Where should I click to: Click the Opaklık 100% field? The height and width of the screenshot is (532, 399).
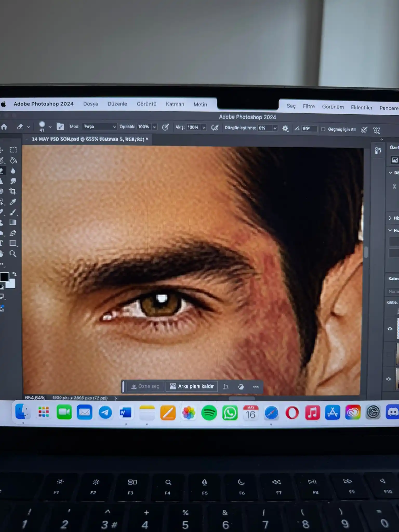click(x=144, y=127)
